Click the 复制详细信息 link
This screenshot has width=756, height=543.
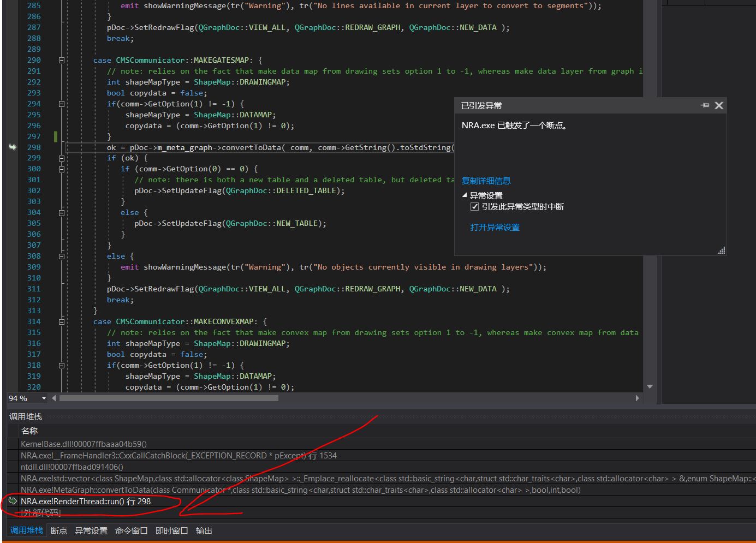coord(486,181)
